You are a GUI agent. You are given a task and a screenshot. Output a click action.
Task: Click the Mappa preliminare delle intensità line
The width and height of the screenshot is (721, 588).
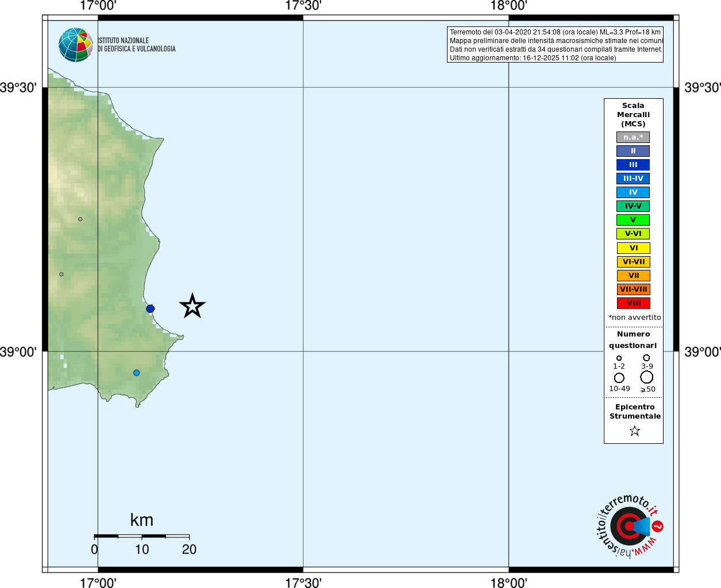pos(556,41)
